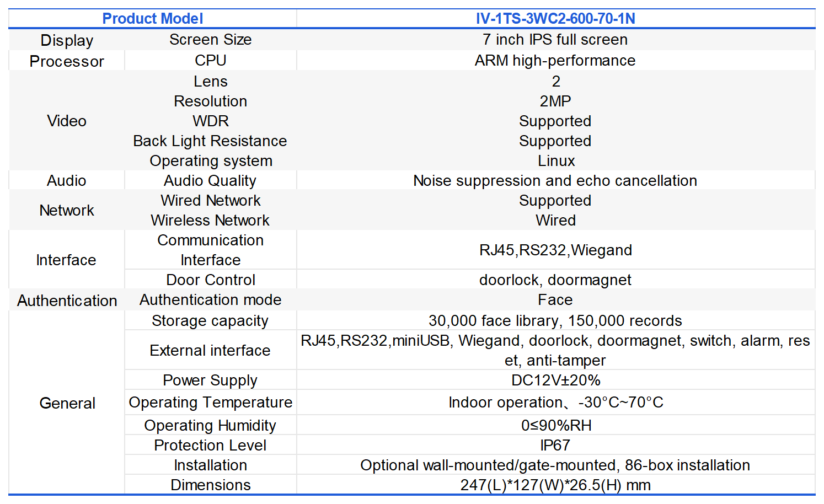Select the 'Face' authentication value
The height and width of the screenshot is (504, 824).
(555, 300)
